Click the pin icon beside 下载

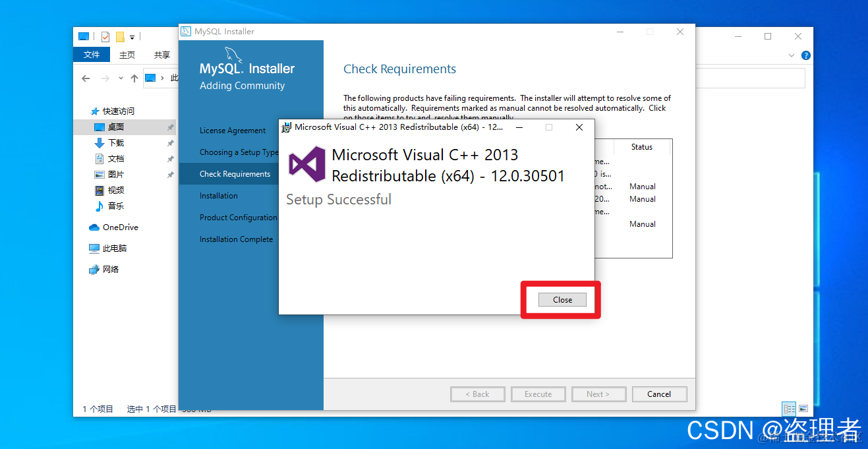(170, 143)
